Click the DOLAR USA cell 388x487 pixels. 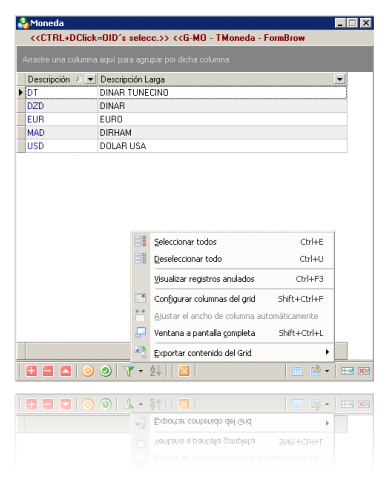click(222, 146)
